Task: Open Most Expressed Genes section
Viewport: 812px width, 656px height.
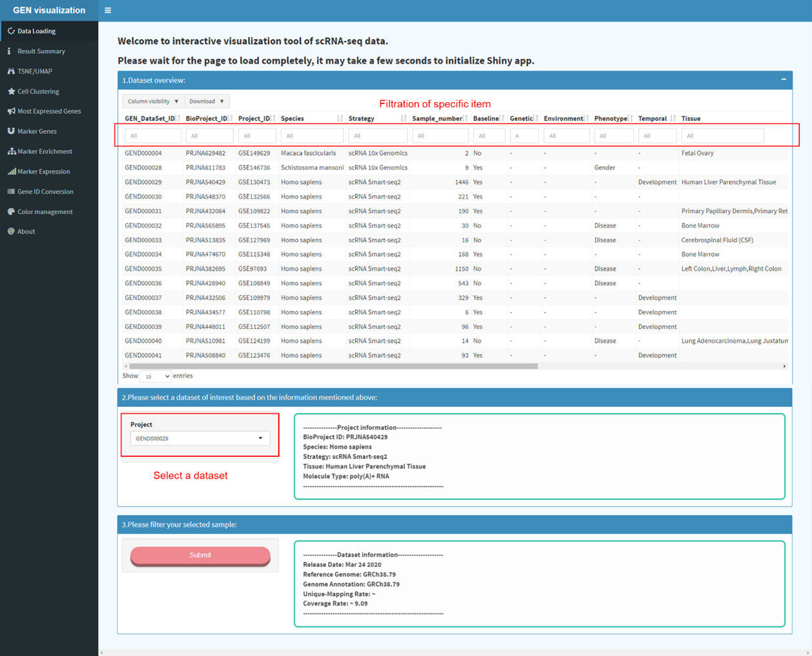Action: click(x=49, y=111)
